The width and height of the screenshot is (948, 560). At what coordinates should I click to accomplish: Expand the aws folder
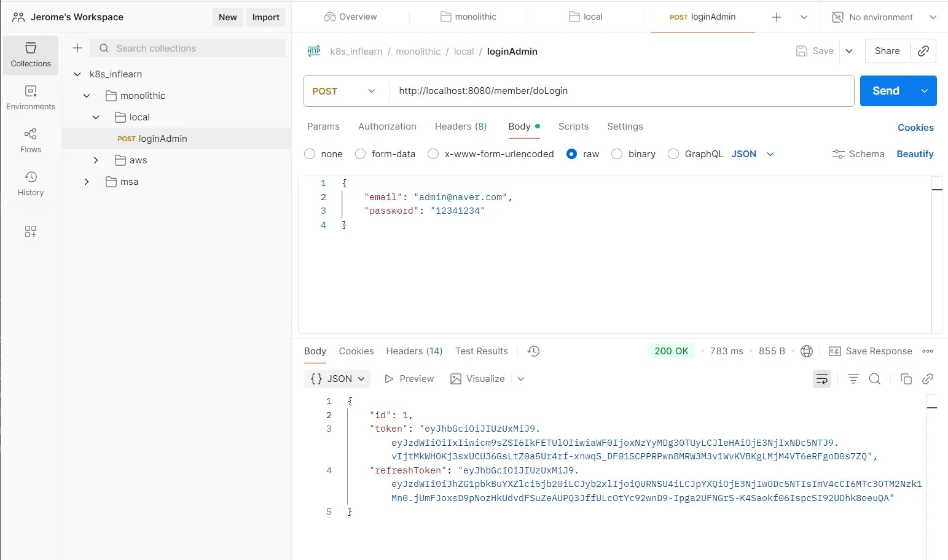click(x=96, y=160)
